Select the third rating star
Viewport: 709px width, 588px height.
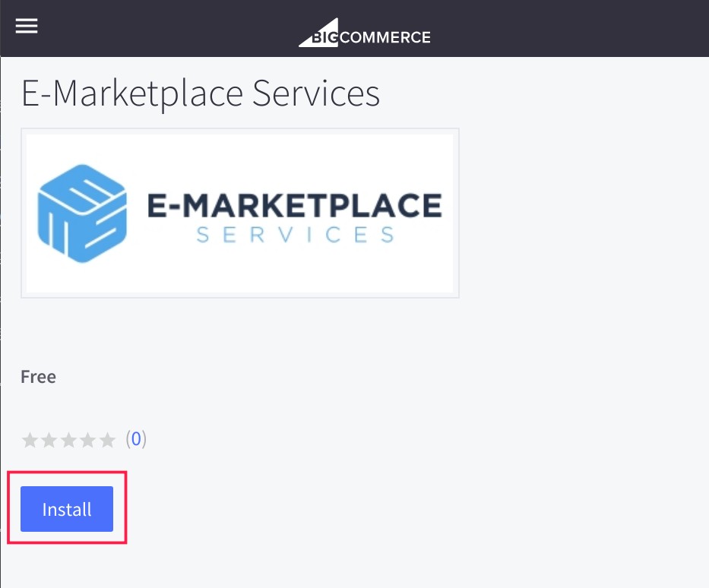coord(68,440)
